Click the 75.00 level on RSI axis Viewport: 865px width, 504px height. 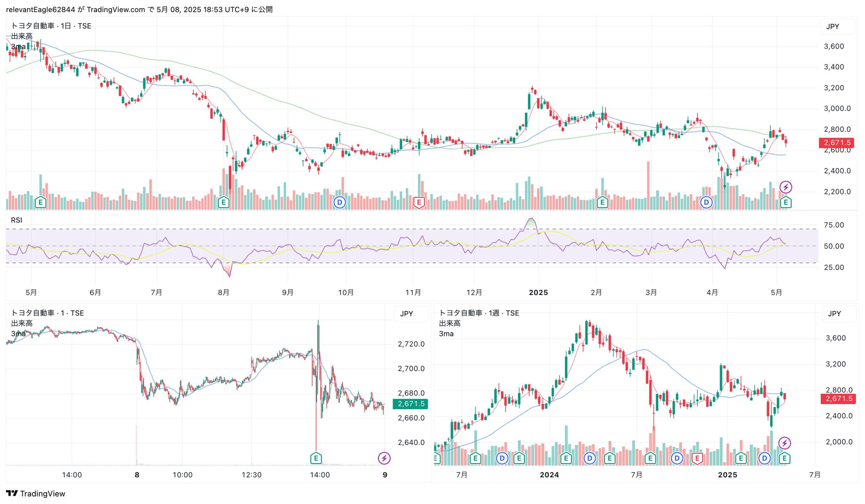coord(834,225)
